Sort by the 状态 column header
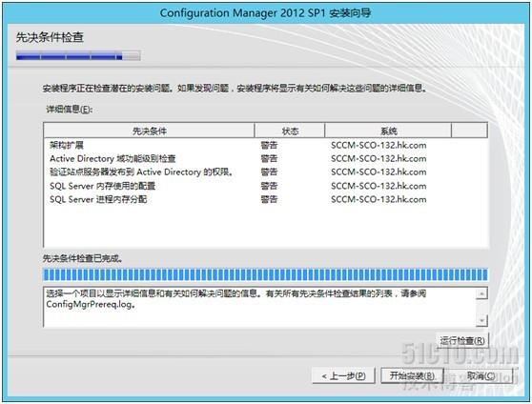 coord(290,131)
